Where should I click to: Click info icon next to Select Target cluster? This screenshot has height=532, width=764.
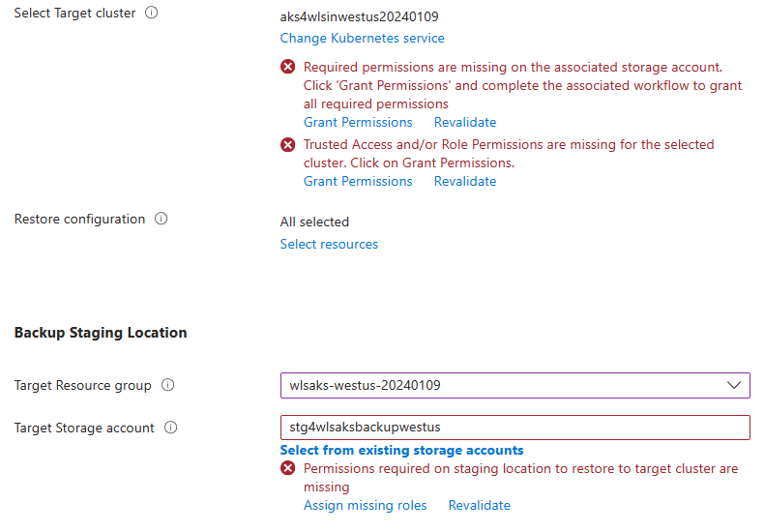[151, 14]
